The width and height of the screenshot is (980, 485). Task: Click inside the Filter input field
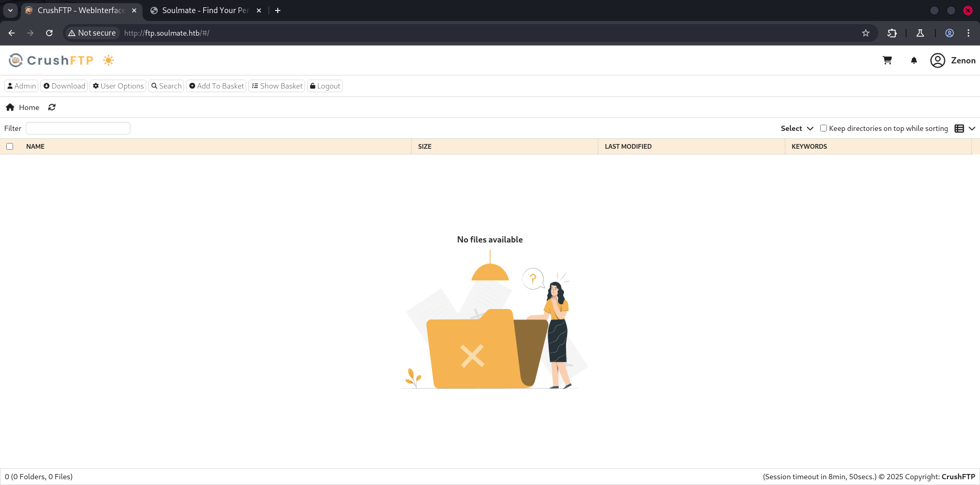(x=78, y=128)
